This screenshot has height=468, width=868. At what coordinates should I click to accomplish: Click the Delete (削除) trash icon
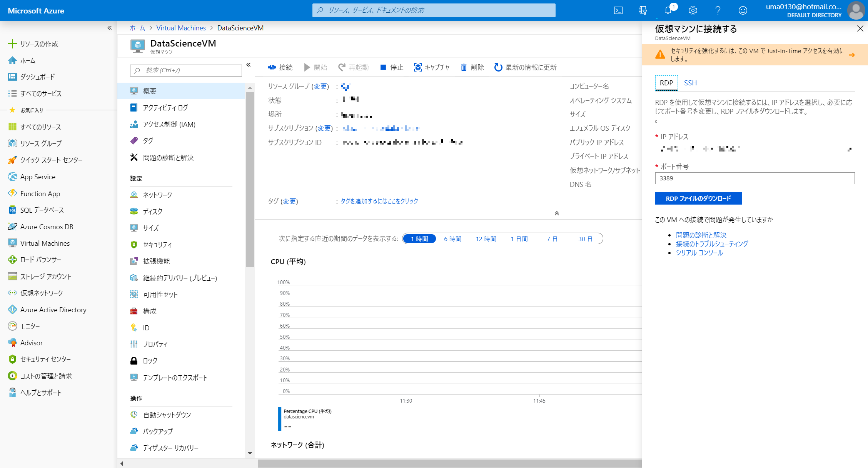click(464, 67)
